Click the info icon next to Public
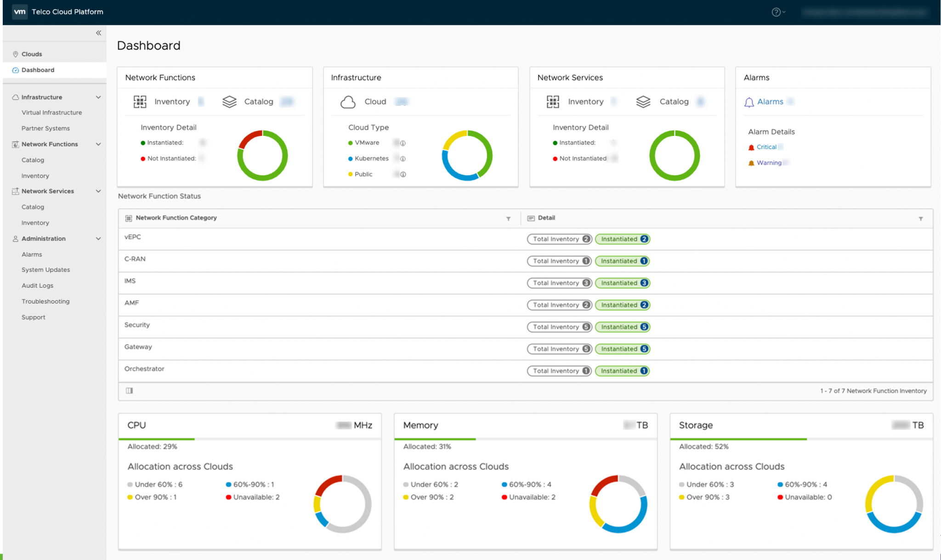Screen dimensions: 941x560 [403, 175]
